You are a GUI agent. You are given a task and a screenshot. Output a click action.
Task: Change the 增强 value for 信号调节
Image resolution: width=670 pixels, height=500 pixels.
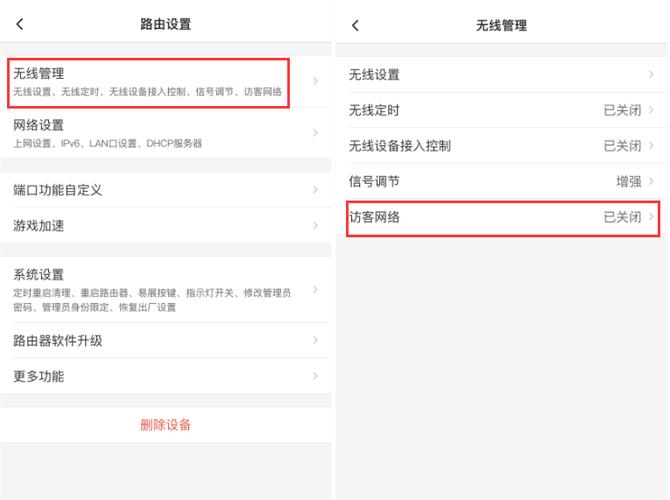tap(629, 181)
